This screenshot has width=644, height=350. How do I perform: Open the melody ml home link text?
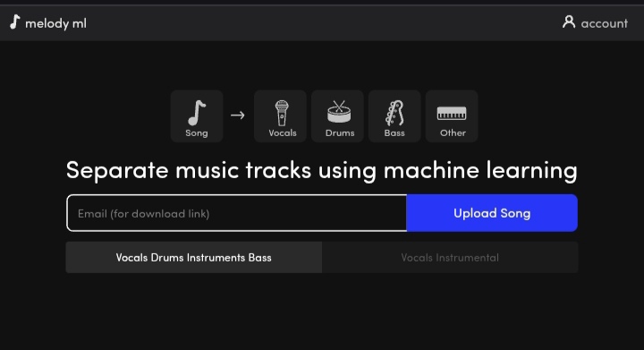[55, 23]
